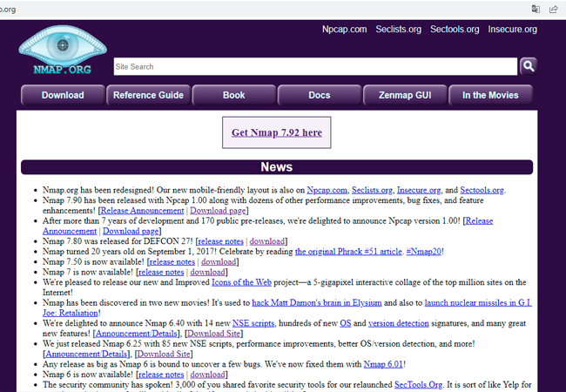566x392 pixels.
Task: Open the Reference Guide page
Action: click(148, 95)
